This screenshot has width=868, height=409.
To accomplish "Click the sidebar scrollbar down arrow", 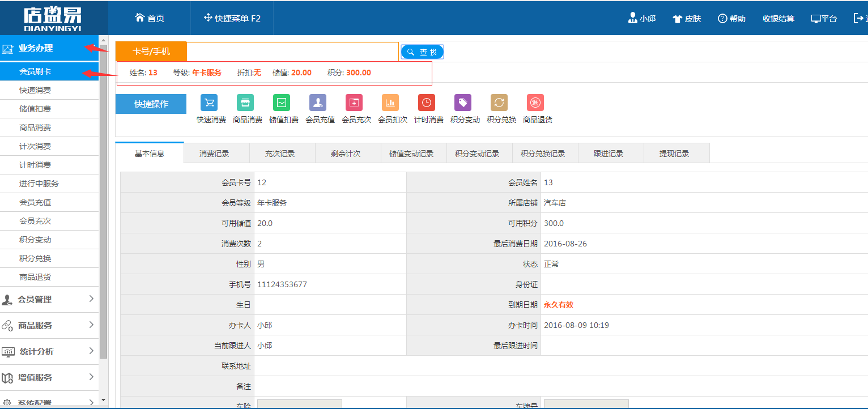I will pyautogui.click(x=103, y=400).
